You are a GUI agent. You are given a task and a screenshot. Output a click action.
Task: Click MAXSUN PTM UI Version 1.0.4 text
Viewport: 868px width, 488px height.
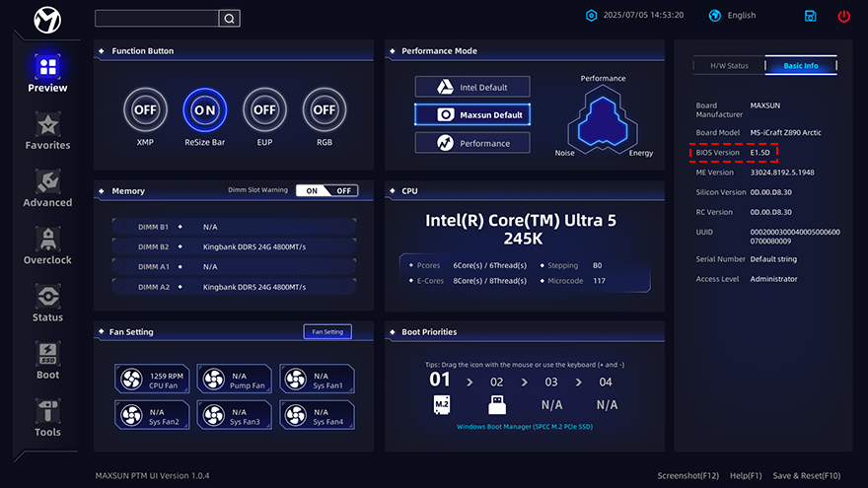(x=152, y=476)
